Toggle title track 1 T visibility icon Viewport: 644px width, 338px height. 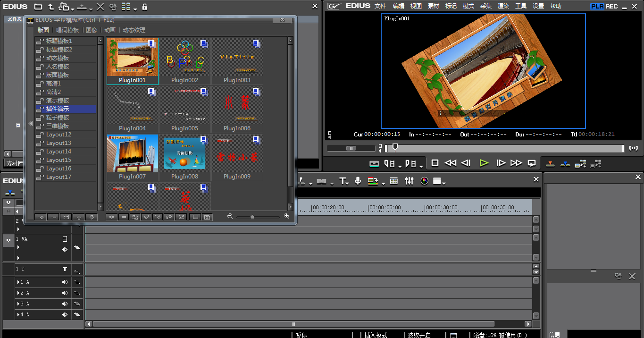[x=65, y=269]
